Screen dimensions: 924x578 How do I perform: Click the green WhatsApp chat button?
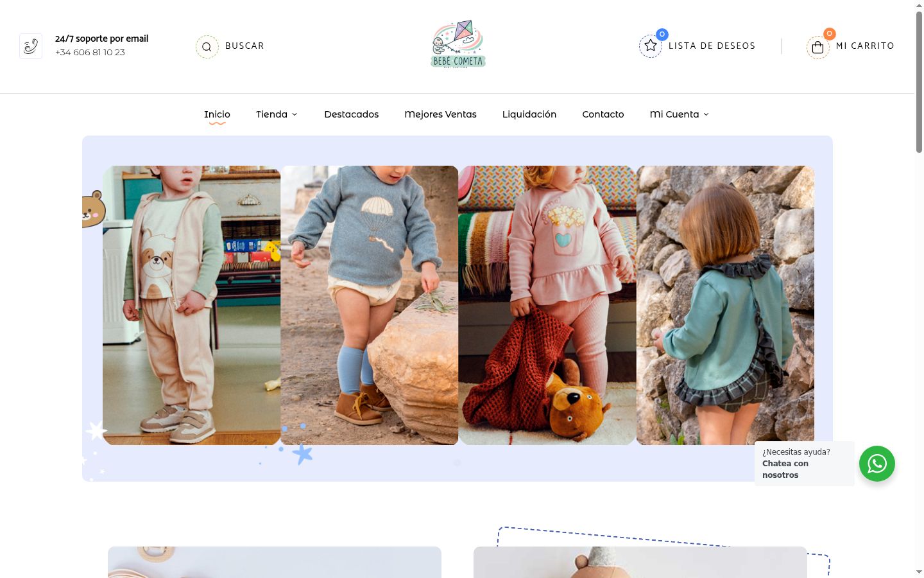(877, 464)
